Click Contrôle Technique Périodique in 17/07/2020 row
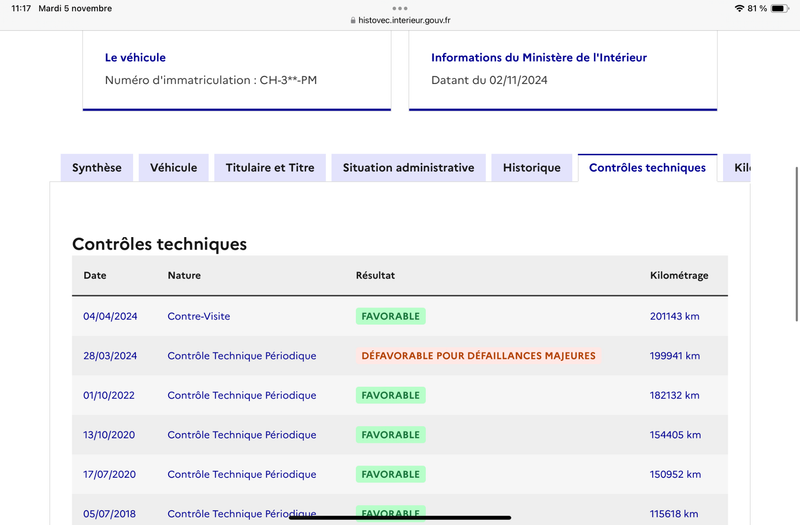 tap(242, 474)
